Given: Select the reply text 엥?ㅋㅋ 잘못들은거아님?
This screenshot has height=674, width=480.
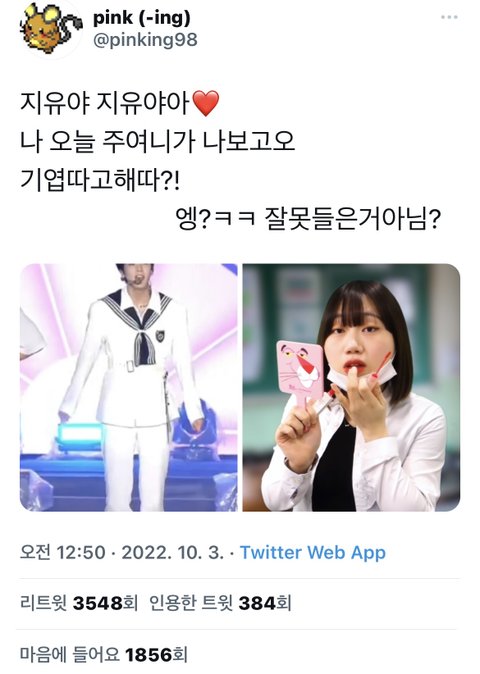Looking at the screenshot, I should (308, 218).
